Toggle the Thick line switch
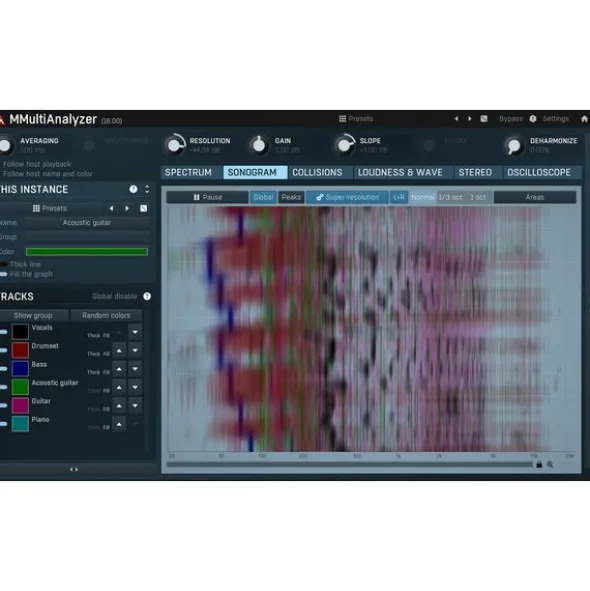590x591 pixels. point(4,264)
